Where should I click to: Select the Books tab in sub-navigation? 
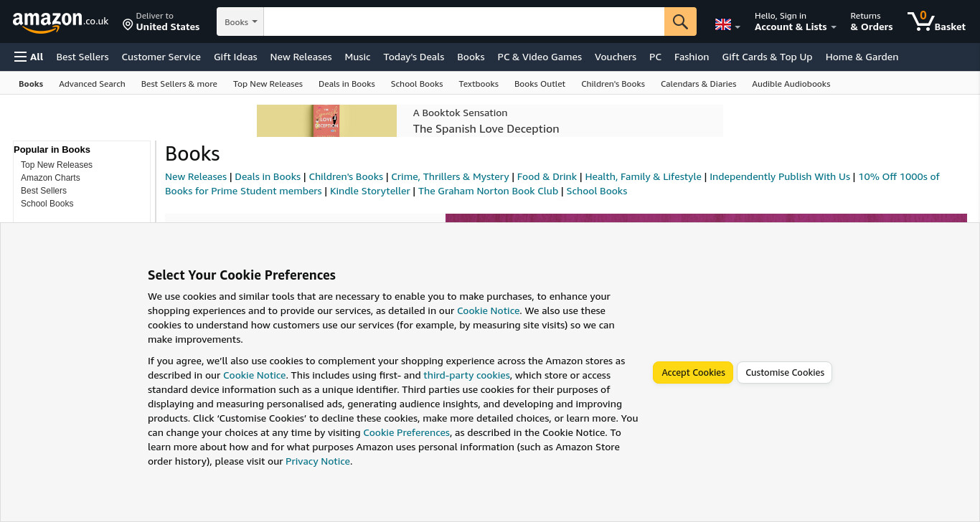click(x=31, y=84)
